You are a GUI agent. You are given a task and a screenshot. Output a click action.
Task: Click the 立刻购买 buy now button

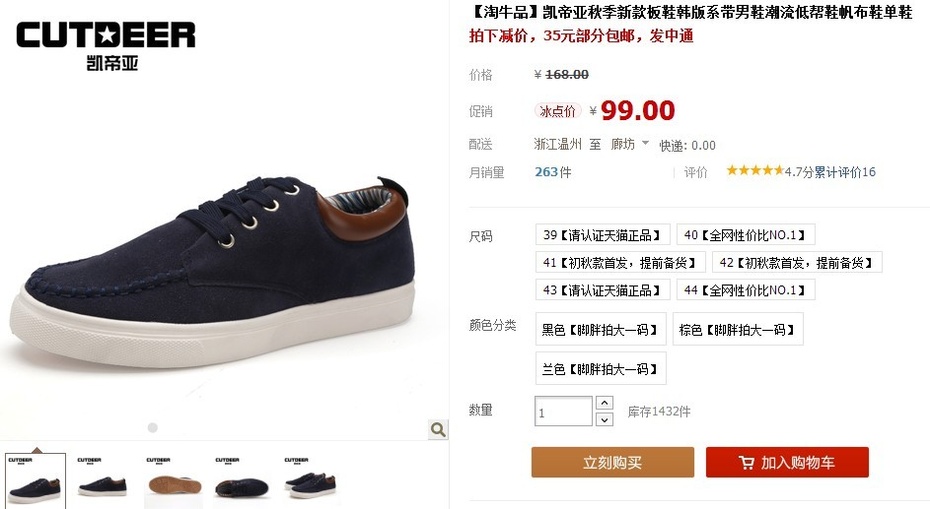(612, 462)
